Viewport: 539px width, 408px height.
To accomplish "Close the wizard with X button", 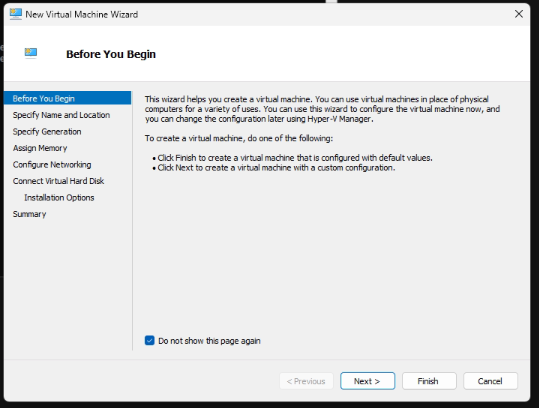I will [x=519, y=14].
